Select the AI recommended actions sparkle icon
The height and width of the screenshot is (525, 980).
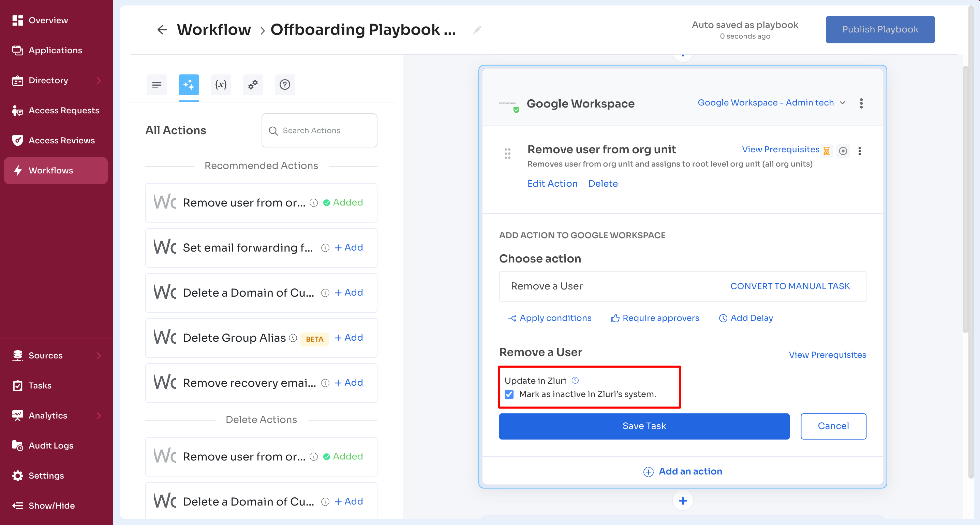[188, 85]
